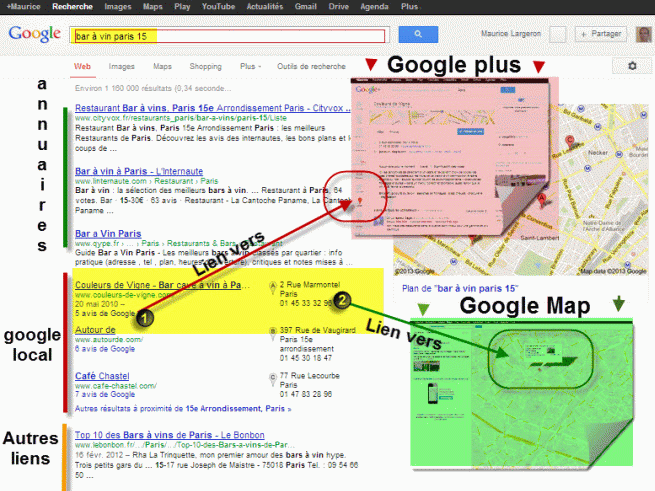Open Drive in the top black bar

click(338, 7)
